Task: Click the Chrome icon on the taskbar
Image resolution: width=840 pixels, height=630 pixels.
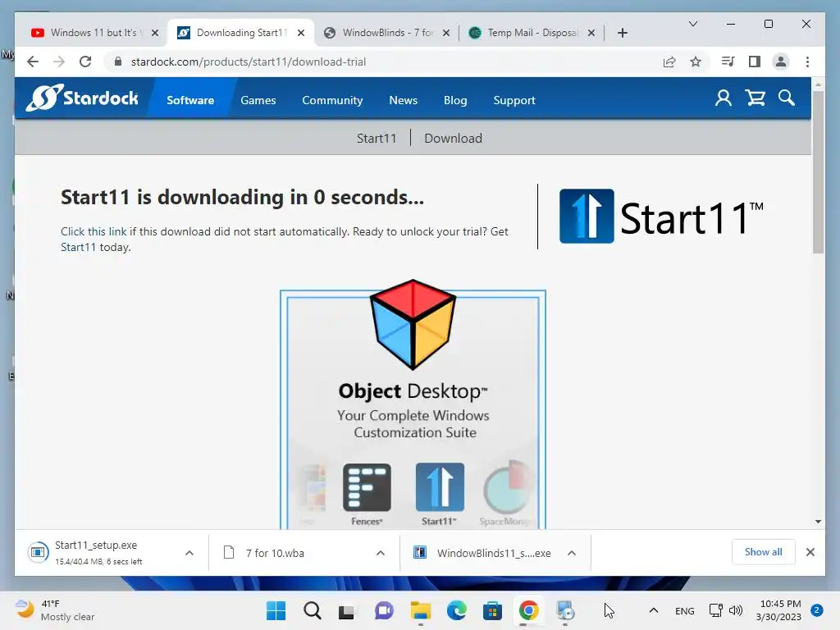Action: click(529, 610)
